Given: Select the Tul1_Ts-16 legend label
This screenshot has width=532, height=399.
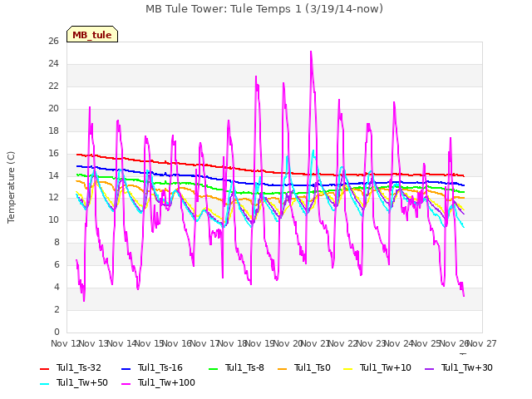Looking at the screenshot, I should click(160, 367).
